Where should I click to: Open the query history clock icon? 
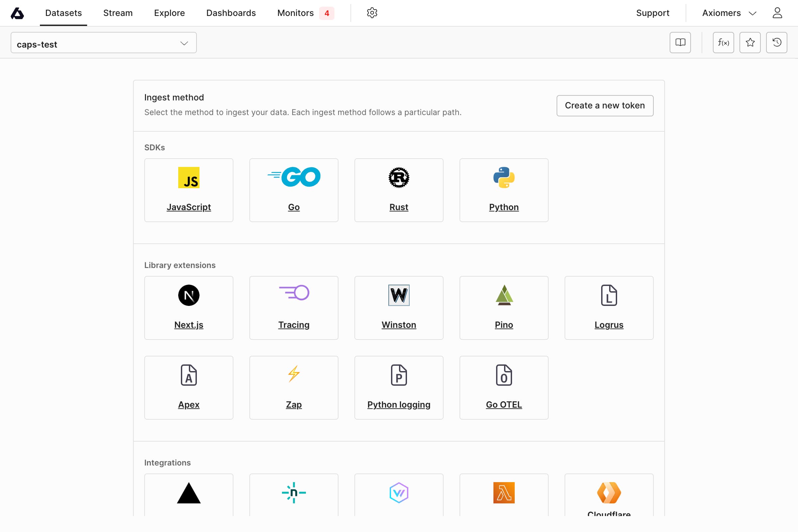click(776, 43)
